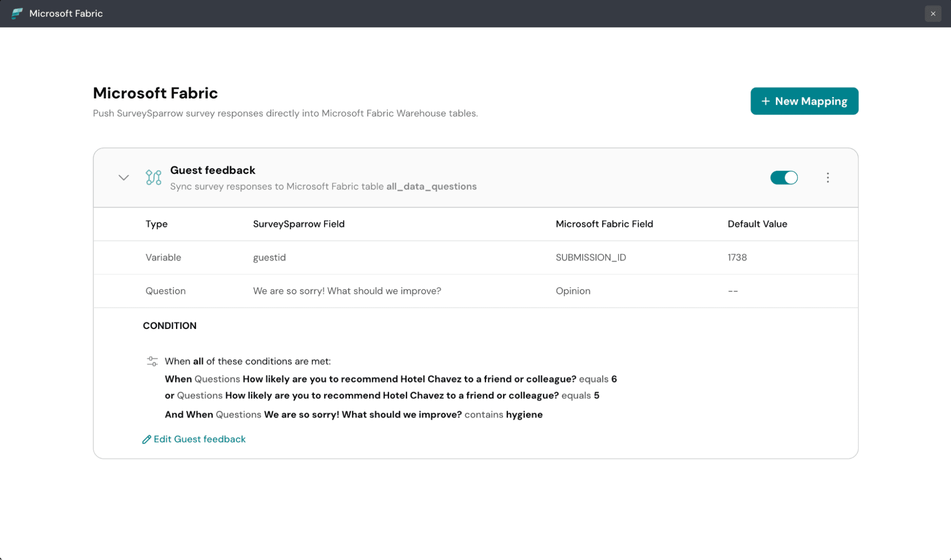Screen dimensions: 951x560
Task: Click the plus icon in New Mapping
Action: [765, 101]
